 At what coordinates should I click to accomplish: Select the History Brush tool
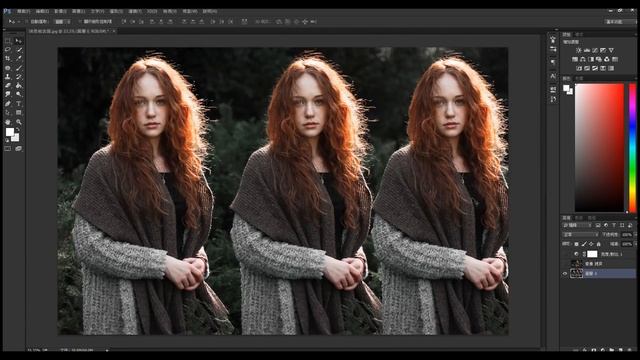(x=19, y=77)
